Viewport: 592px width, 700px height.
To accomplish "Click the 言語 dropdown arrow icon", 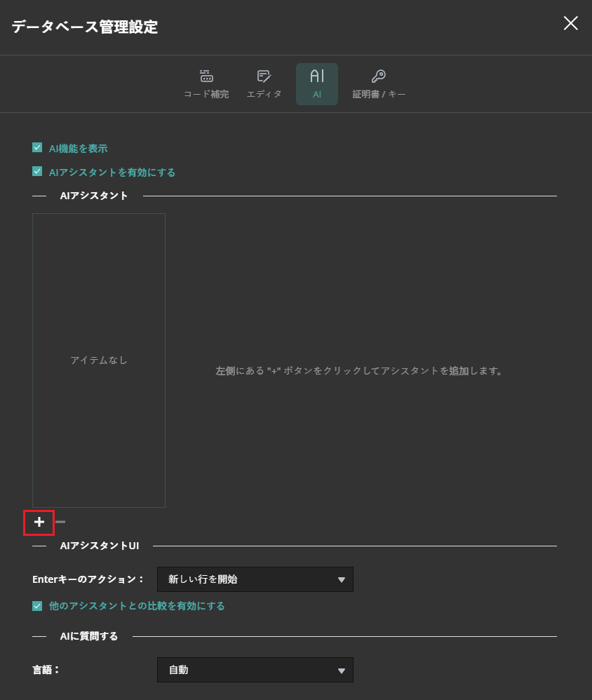I will [343, 670].
